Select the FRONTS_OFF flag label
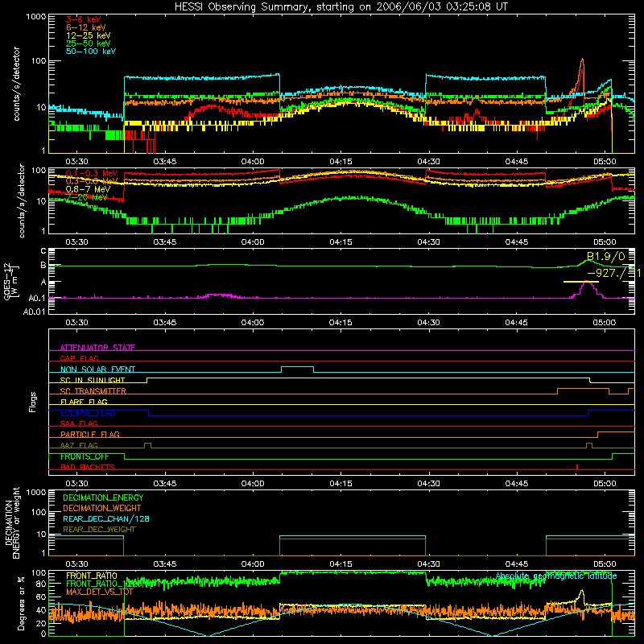The height and width of the screenshot is (644, 644). click(x=85, y=456)
